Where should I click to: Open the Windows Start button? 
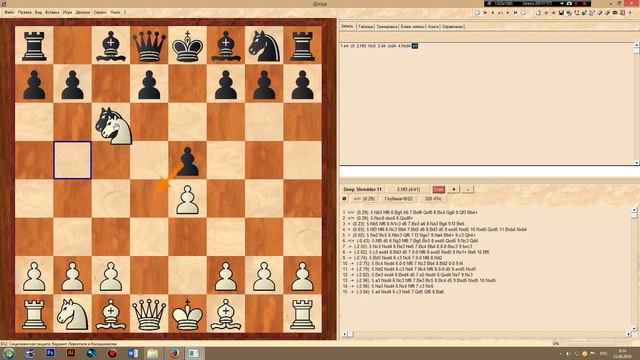pyautogui.click(x=9, y=353)
